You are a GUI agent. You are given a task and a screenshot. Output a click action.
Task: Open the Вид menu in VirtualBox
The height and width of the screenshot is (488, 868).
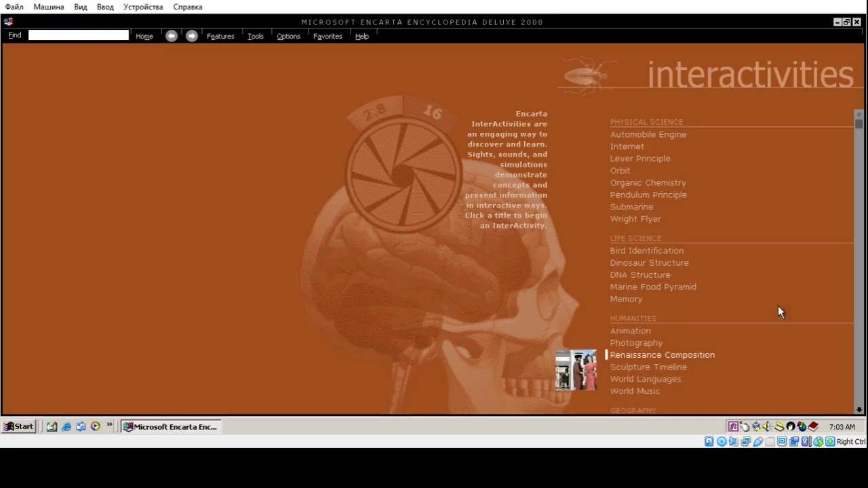[81, 7]
